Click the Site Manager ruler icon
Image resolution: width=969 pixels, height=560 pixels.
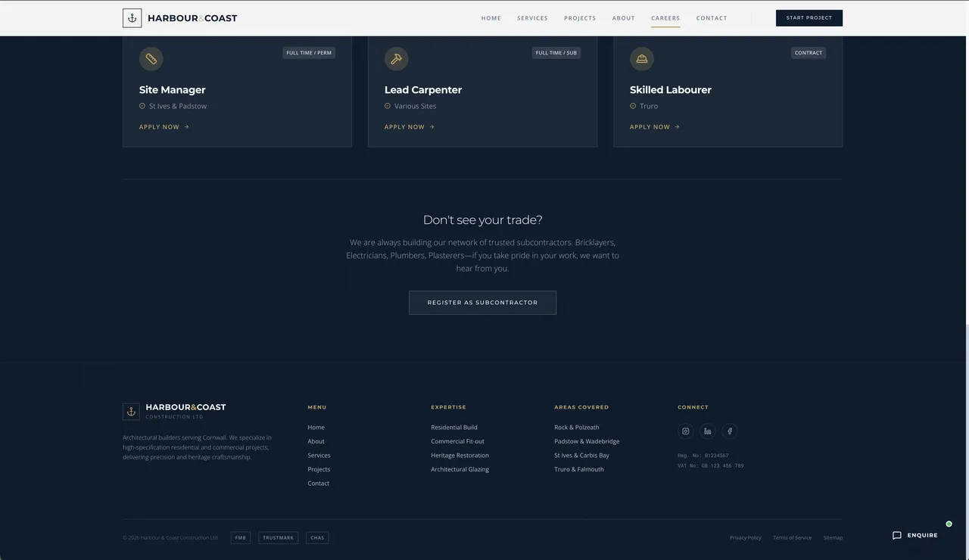(x=151, y=59)
